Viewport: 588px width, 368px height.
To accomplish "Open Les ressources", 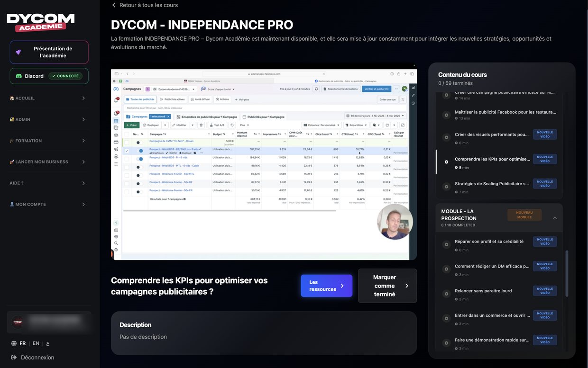I will (326, 286).
